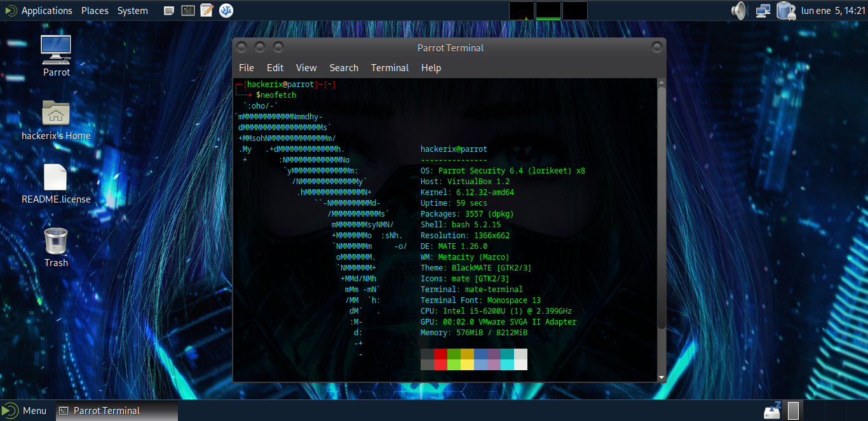
Task: Click the volume speaker icon
Action: (x=738, y=11)
